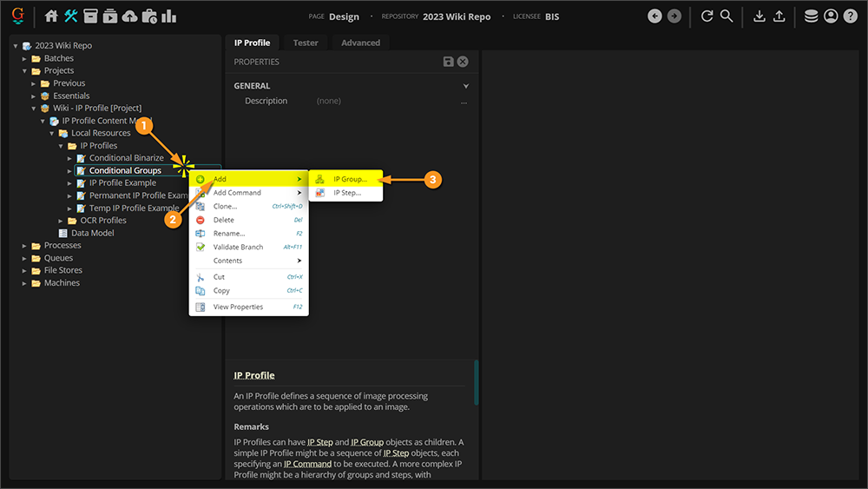Image resolution: width=868 pixels, height=489 pixels.
Task: Choose Delete from the context menu
Action: [x=248, y=220]
